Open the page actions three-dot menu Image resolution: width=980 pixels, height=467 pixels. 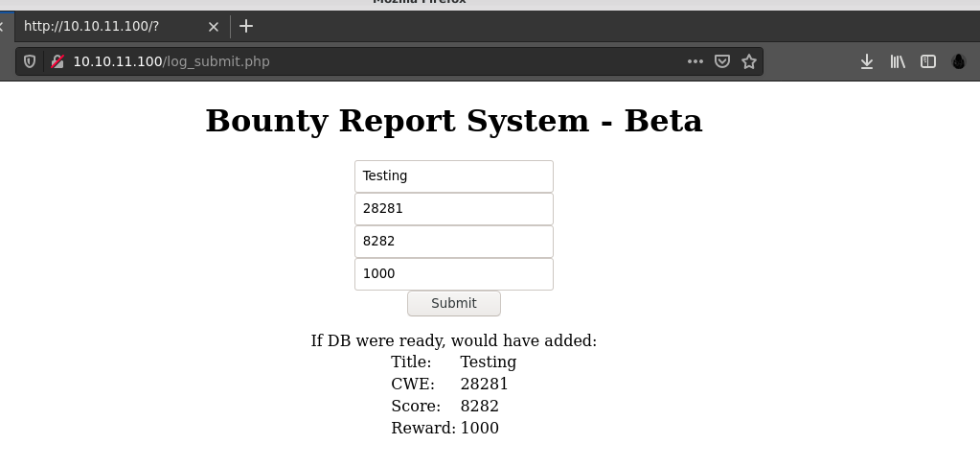(x=695, y=61)
